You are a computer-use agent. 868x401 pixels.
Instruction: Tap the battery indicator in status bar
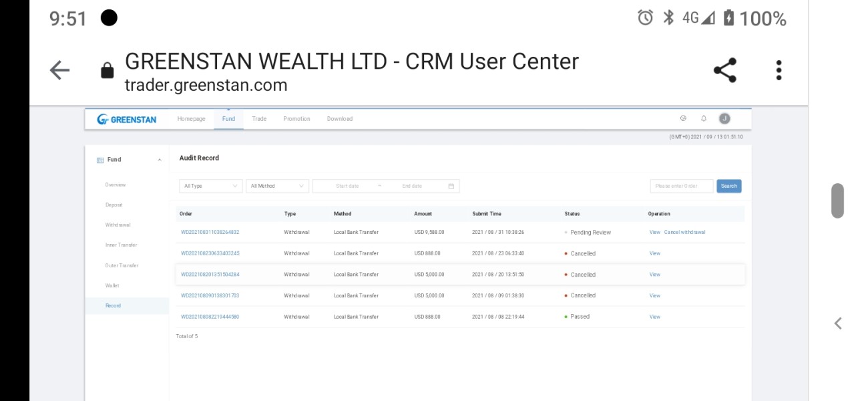coord(728,18)
